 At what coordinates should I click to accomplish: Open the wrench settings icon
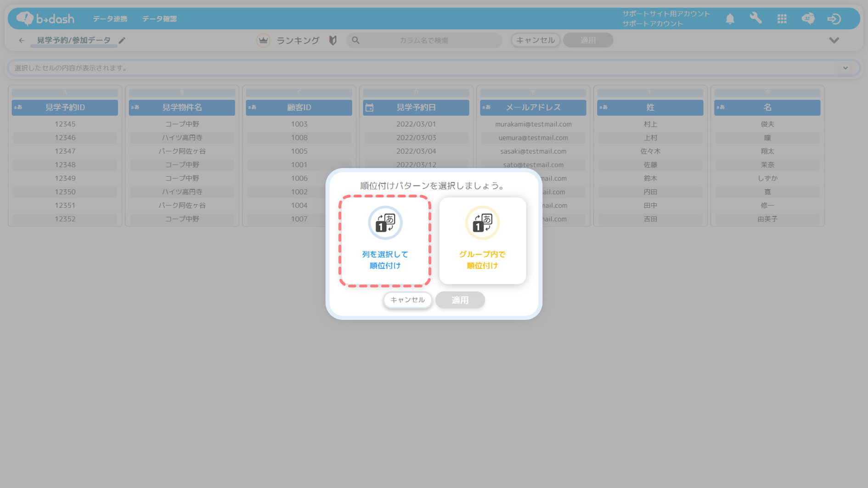755,18
